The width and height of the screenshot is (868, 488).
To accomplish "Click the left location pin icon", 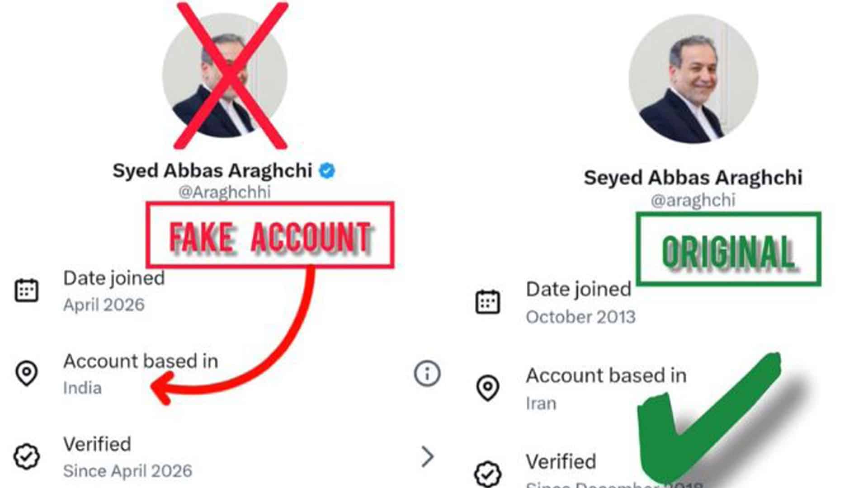I will pos(27,373).
